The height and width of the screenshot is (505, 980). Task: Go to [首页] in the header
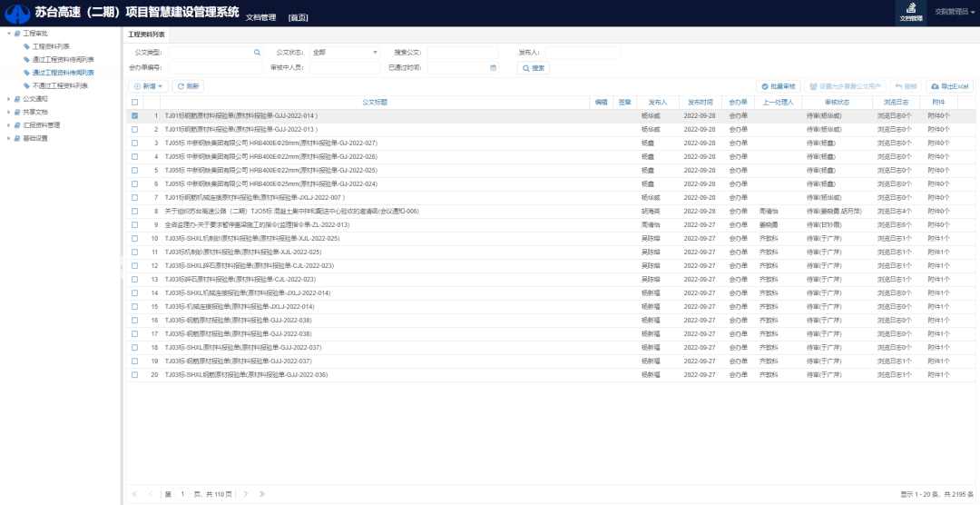pyautogui.click(x=299, y=17)
